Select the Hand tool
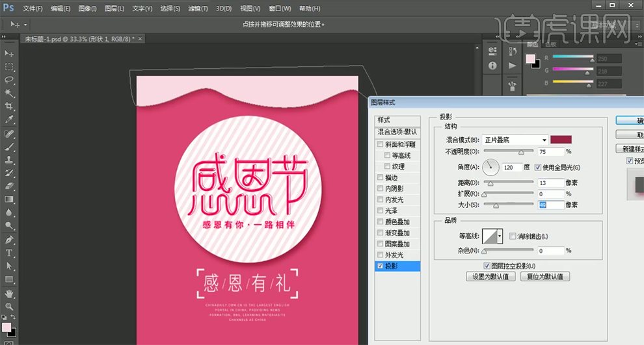This screenshot has height=345, width=644. tap(9, 292)
